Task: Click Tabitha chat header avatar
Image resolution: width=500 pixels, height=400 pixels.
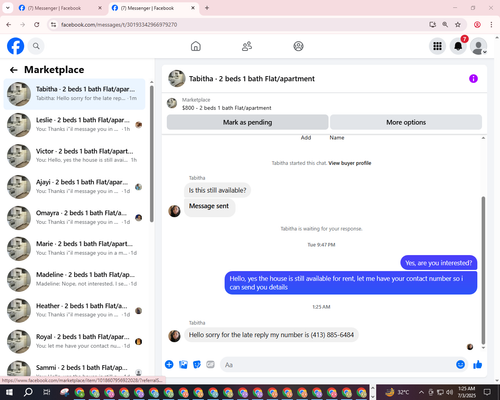Action: [x=177, y=79]
